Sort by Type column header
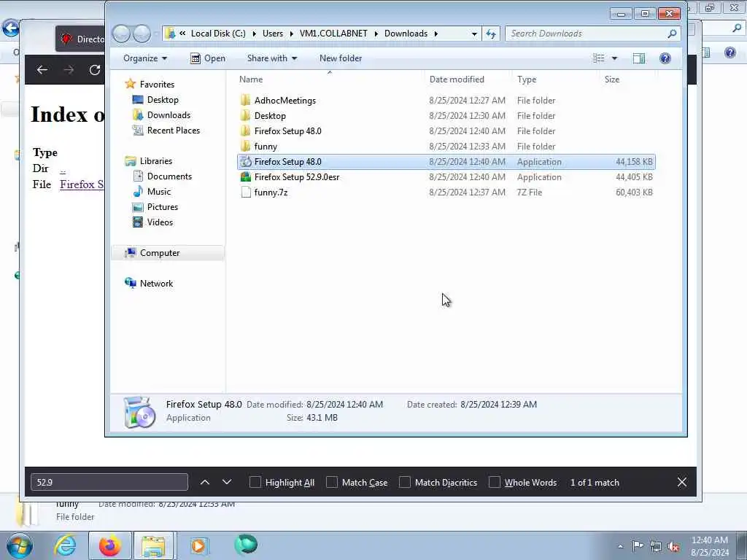The image size is (747, 560). pyautogui.click(x=527, y=79)
